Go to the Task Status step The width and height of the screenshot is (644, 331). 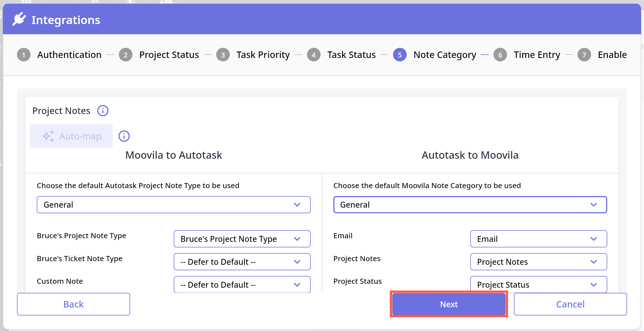351,55
